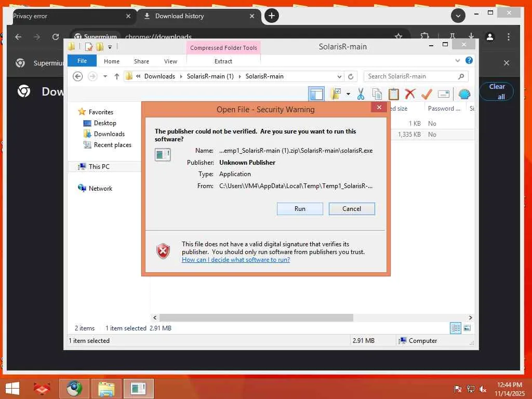Reload the browser page

pyautogui.click(x=56, y=37)
